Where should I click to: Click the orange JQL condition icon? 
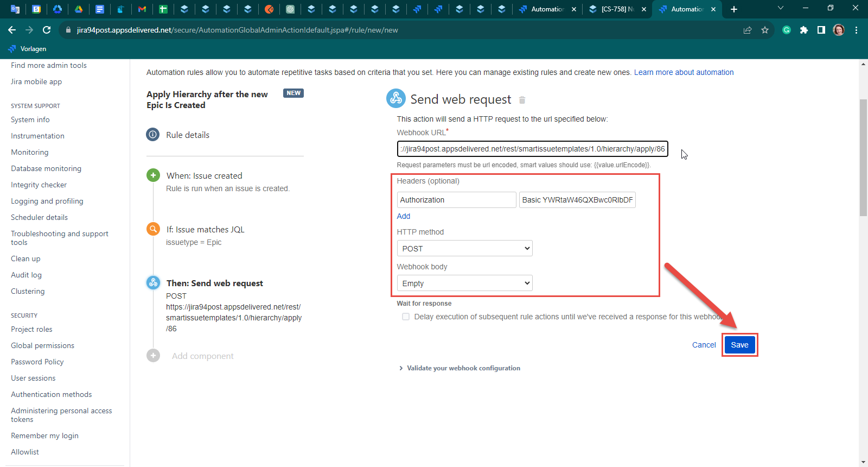(153, 229)
